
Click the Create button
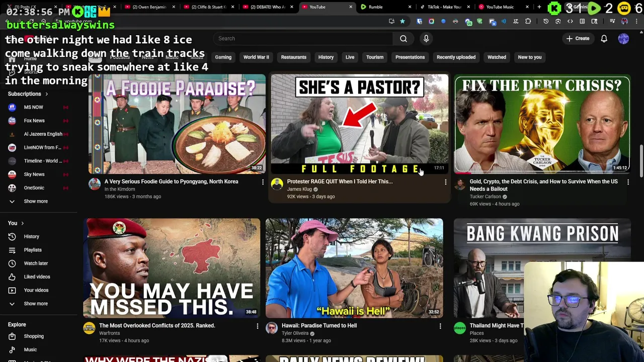point(578,39)
